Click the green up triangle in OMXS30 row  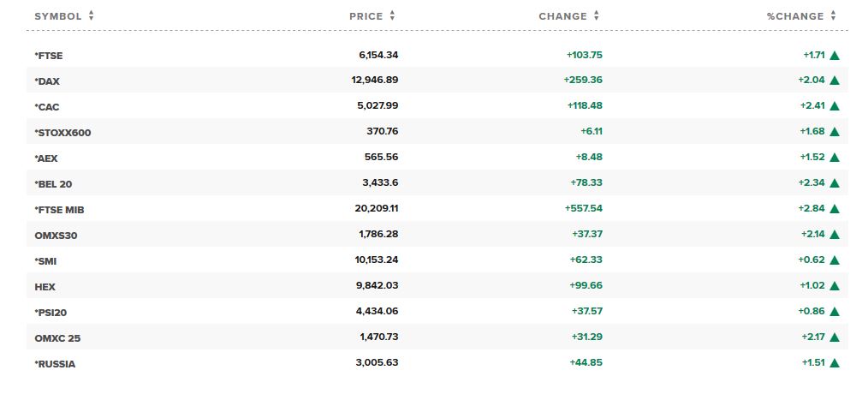[835, 235]
